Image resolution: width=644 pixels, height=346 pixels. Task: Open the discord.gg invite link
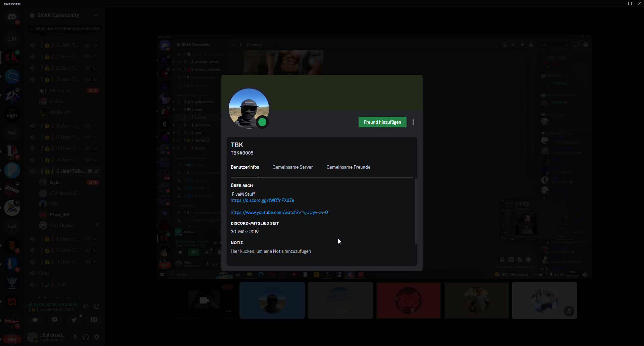[262, 200]
